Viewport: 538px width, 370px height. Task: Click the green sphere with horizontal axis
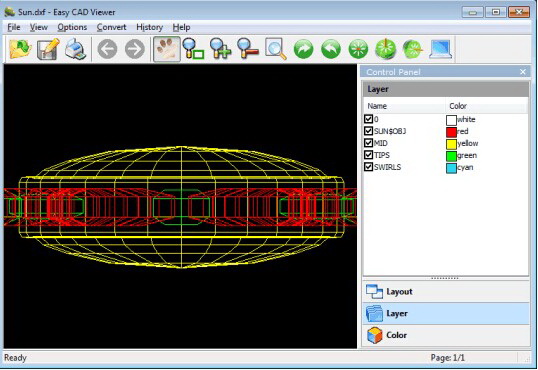coord(413,49)
